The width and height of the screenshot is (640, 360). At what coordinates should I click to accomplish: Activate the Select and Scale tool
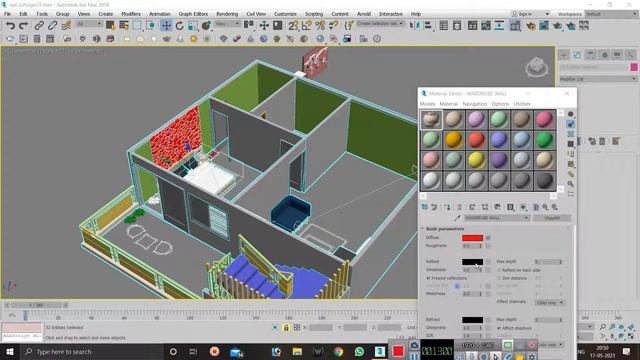193,26
